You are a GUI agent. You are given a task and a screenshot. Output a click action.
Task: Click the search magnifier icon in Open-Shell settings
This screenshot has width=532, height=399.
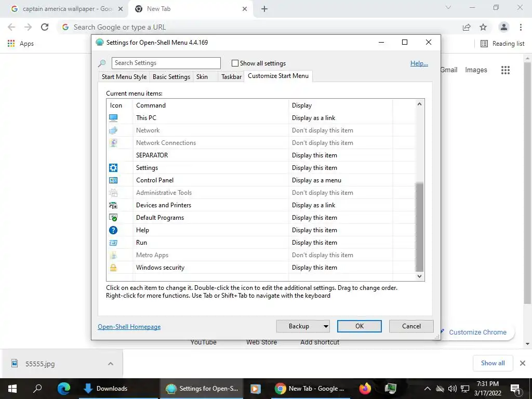pos(102,63)
